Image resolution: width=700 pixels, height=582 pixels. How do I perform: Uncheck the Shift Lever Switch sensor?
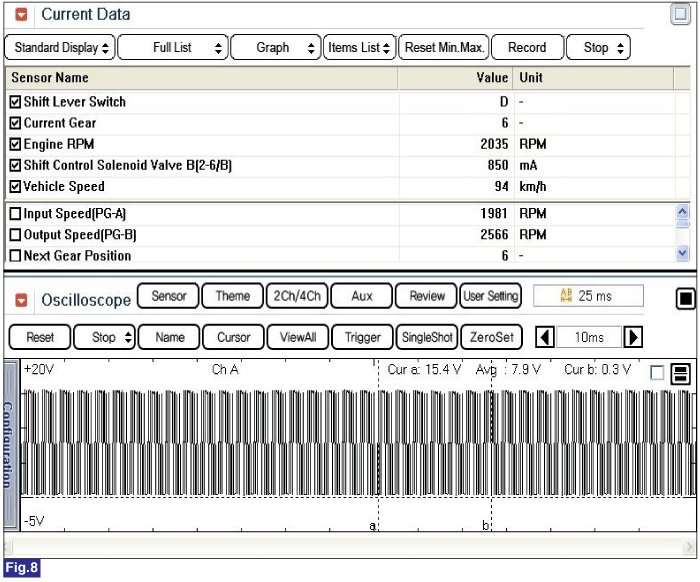tap(15, 102)
